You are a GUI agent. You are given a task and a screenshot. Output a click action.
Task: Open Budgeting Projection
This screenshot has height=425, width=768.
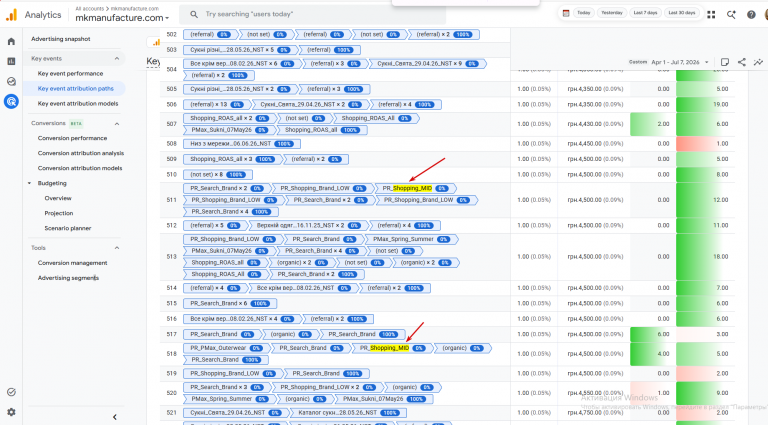tap(59, 213)
